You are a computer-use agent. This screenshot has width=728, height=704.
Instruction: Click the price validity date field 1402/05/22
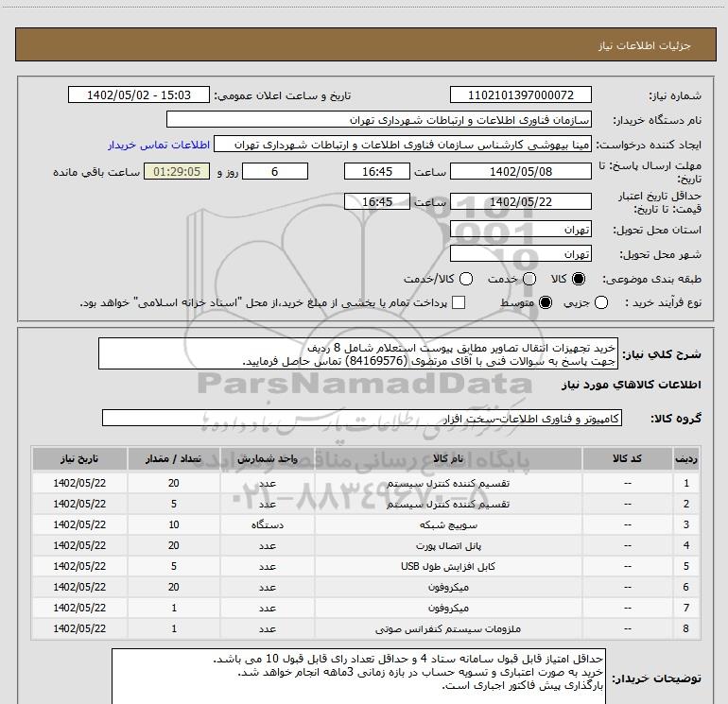point(520,202)
